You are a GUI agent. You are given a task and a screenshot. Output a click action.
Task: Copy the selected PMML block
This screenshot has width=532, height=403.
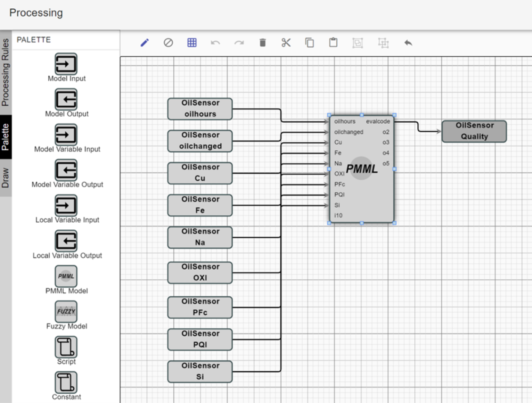click(310, 42)
